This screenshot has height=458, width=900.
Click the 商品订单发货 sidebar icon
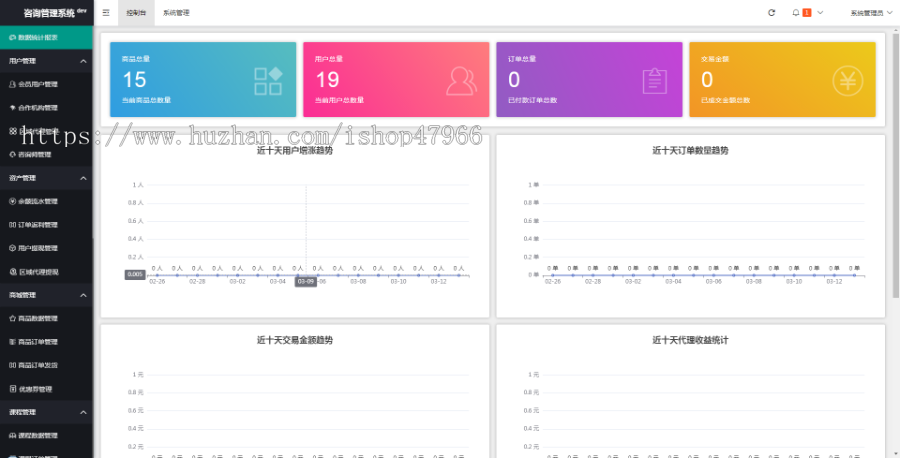13,366
